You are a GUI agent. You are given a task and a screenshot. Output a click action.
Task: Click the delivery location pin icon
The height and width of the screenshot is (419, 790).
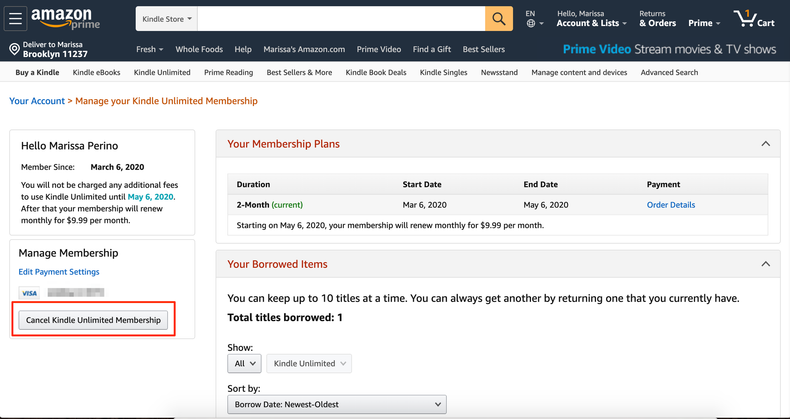14,49
